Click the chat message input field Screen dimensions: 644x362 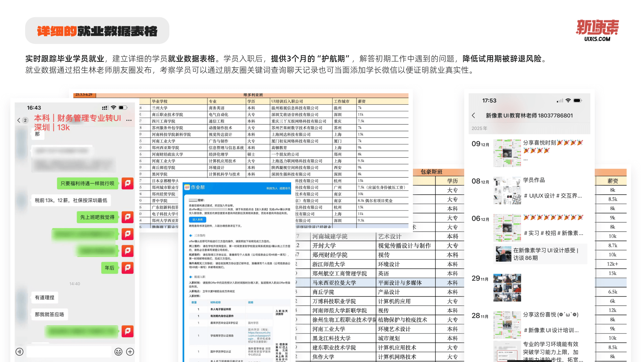click(69, 352)
